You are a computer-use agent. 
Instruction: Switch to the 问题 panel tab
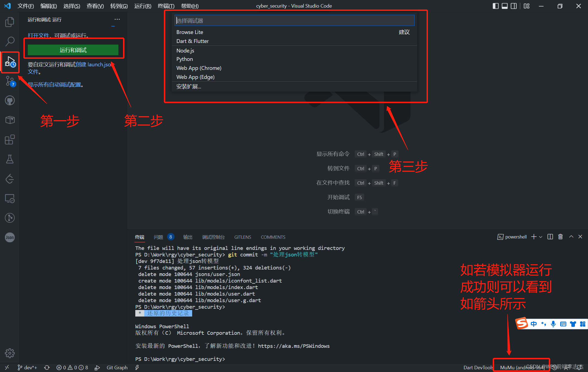pos(158,237)
